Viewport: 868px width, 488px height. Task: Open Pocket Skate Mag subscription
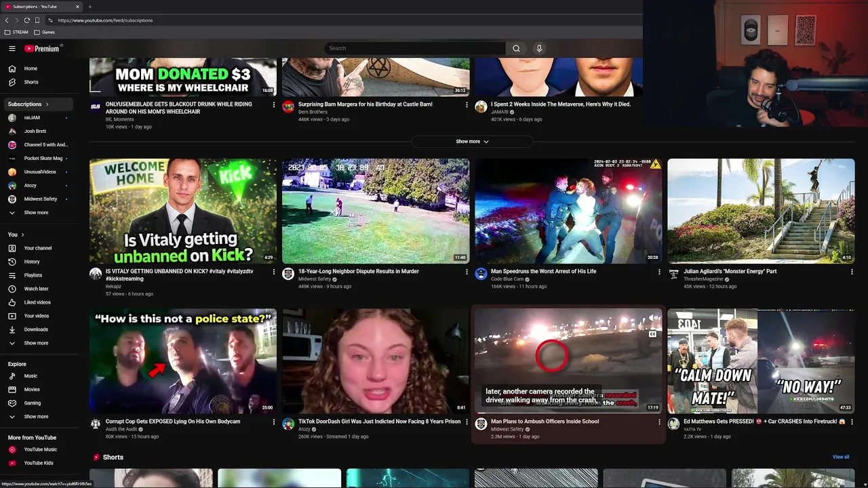(38, 158)
